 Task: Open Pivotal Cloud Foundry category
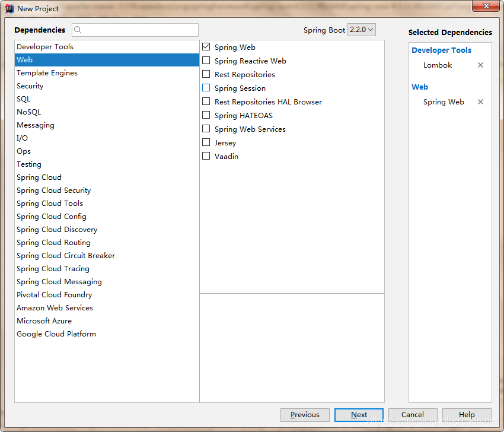(x=107, y=295)
